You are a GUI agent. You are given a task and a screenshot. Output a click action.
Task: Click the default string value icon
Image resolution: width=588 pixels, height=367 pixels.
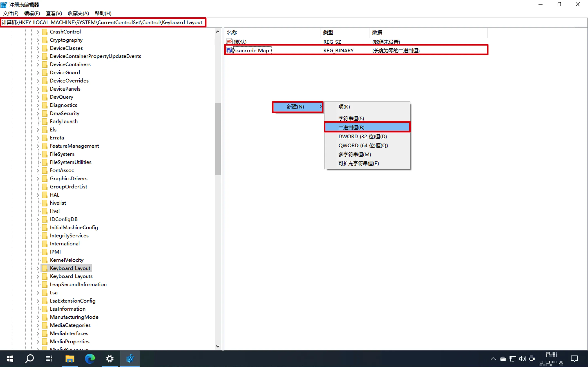pyautogui.click(x=229, y=42)
